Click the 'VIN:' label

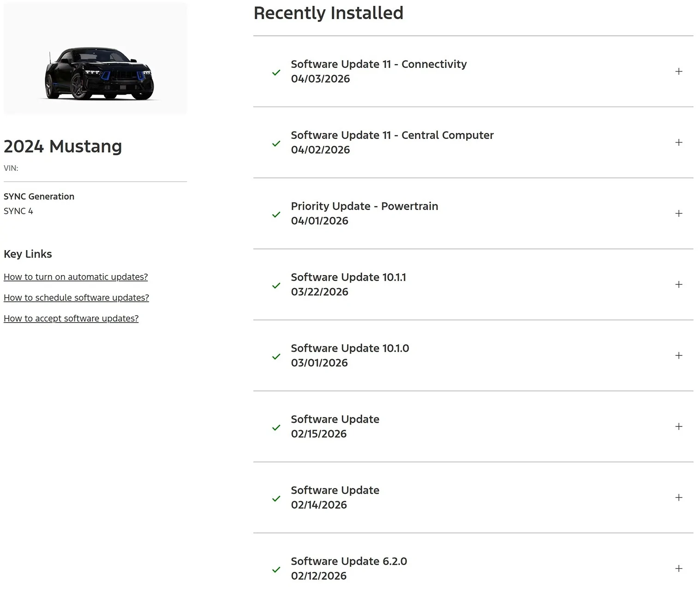pos(11,168)
